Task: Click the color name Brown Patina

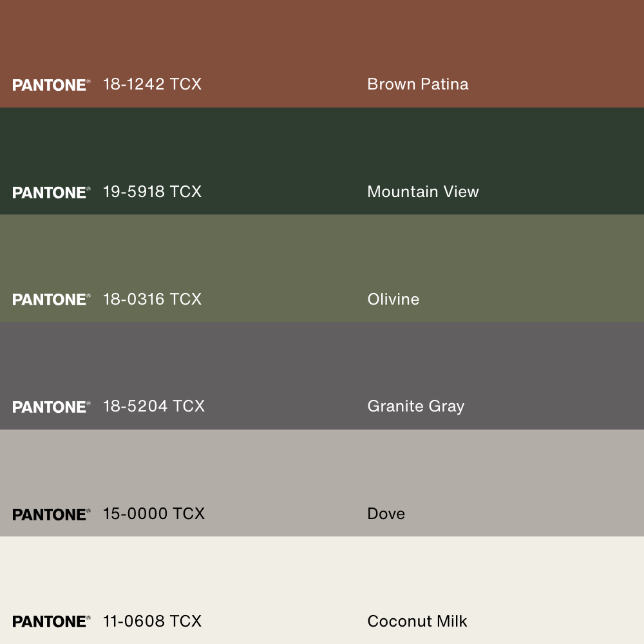Action: tap(418, 84)
